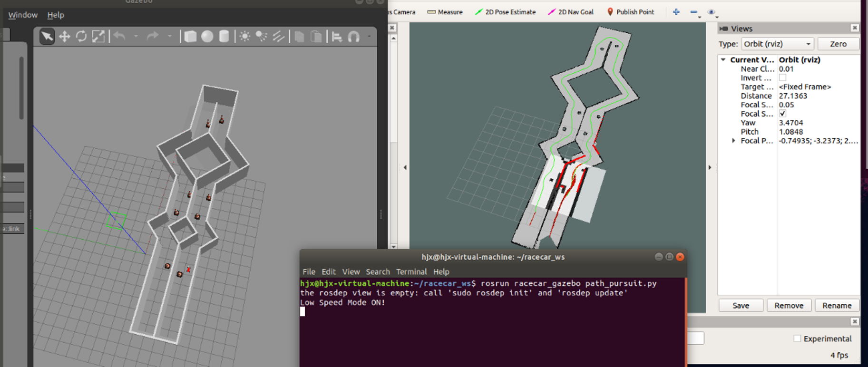Open the Help menu in Gazebo
This screenshot has width=868, height=367.
[56, 15]
